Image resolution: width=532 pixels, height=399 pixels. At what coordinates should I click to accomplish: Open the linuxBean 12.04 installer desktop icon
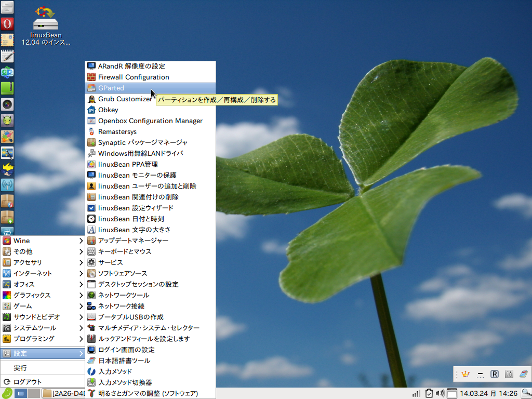pos(46,26)
